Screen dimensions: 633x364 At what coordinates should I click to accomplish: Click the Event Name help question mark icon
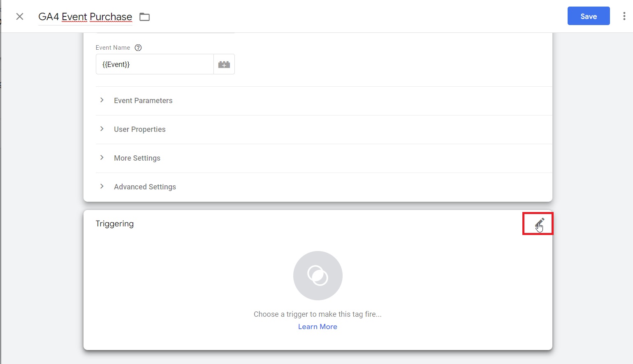click(x=138, y=48)
